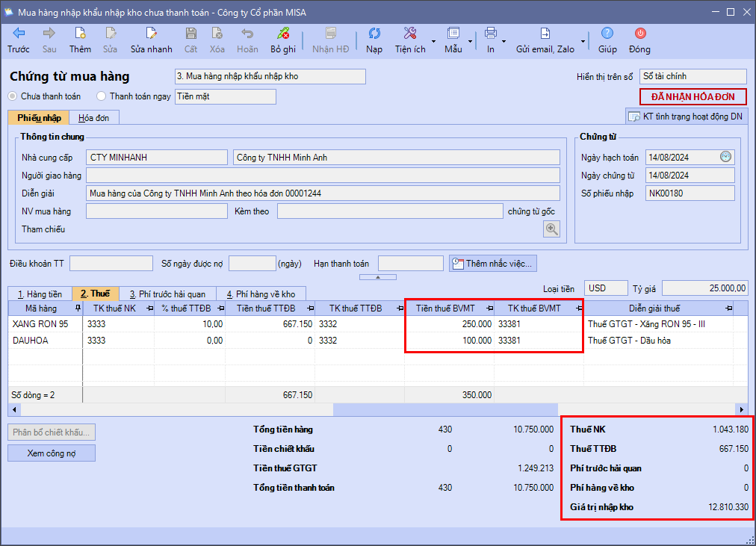Click the magnifier icon beside Tham chiếu
The image size is (756, 546).
pyautogui.click(x=551, y=229)
